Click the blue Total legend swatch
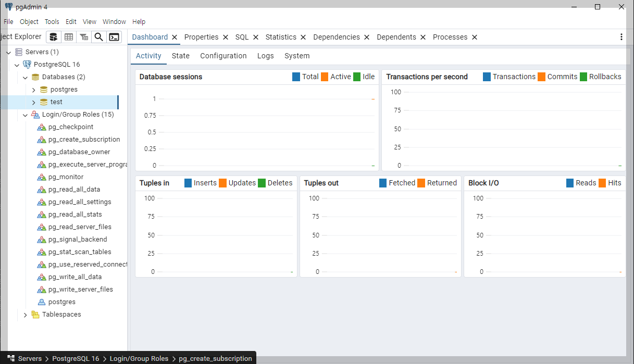This screenshot has width=634, height=364. pyautogui.click(x=296, y=77)
